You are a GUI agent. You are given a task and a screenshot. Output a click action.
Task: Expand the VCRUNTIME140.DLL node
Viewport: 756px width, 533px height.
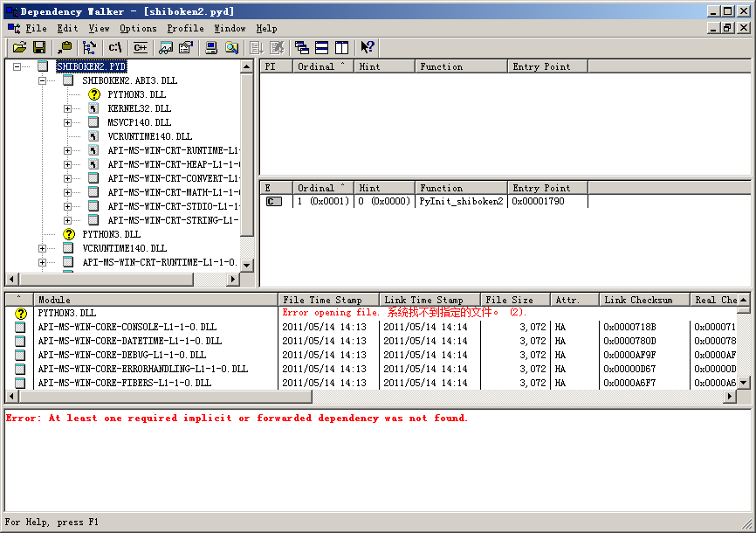tap(41, 247)
